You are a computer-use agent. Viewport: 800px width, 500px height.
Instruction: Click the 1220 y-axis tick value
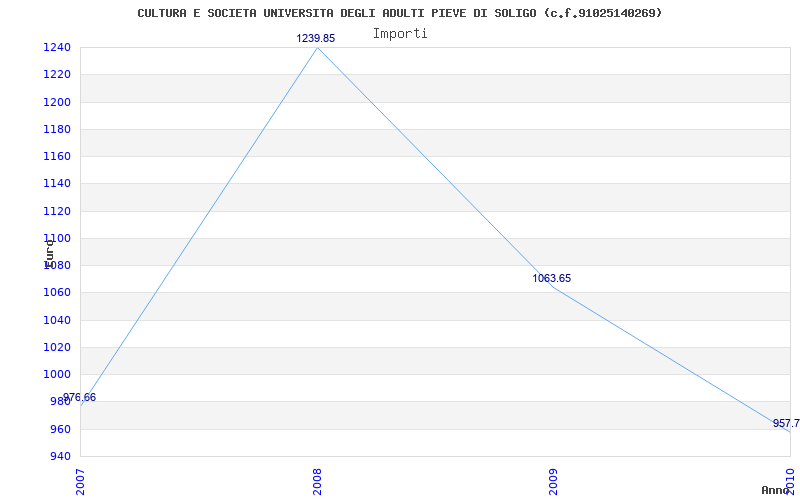coord(57,74)
